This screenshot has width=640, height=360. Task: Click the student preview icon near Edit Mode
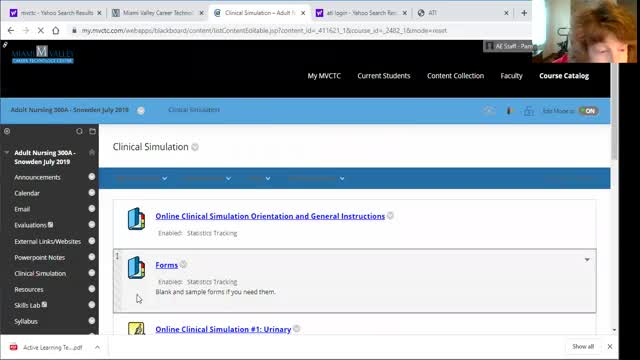tap(489, 111)
